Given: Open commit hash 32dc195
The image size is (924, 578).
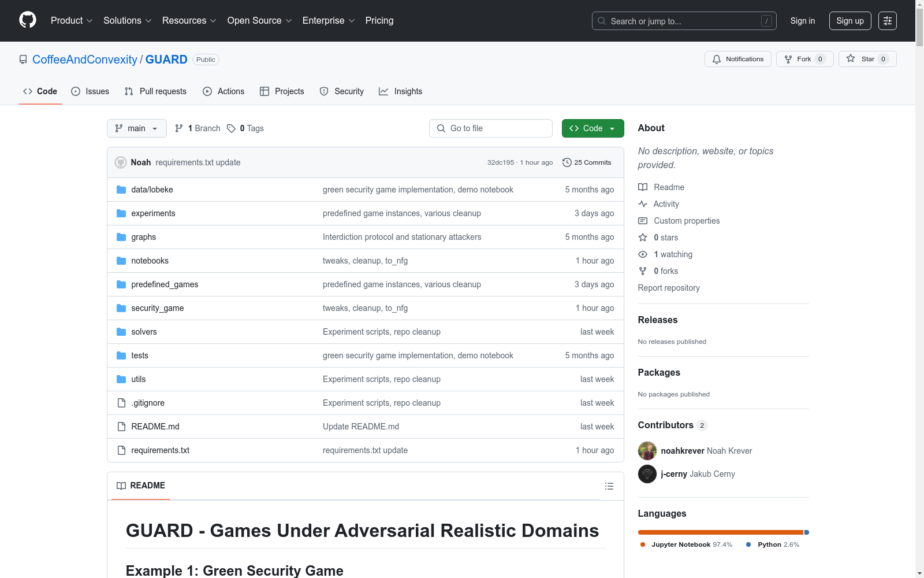Looking at the screenshot, I should pos(500,162).
